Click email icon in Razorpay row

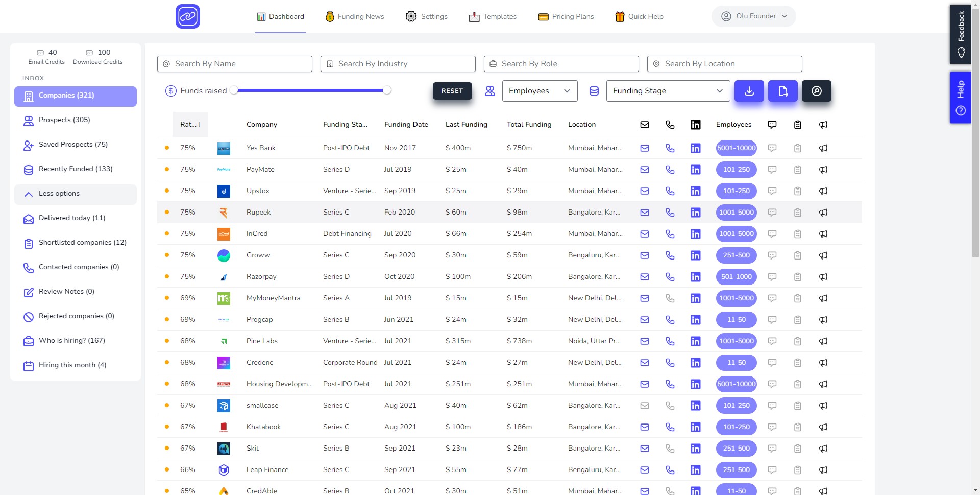[645, 277]
